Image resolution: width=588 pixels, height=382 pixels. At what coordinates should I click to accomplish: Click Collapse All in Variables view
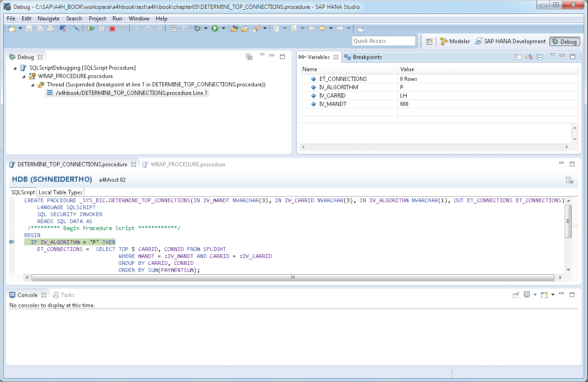coord(540,57)
